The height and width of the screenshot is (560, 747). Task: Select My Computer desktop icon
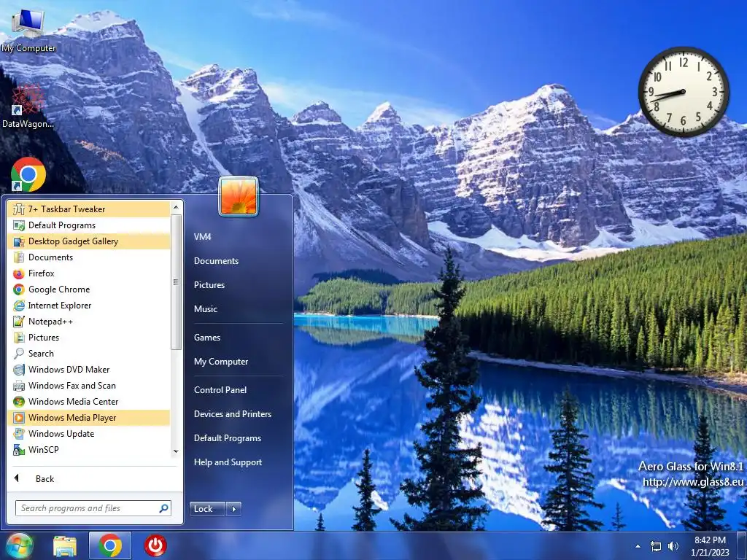(x=28, y=30)
